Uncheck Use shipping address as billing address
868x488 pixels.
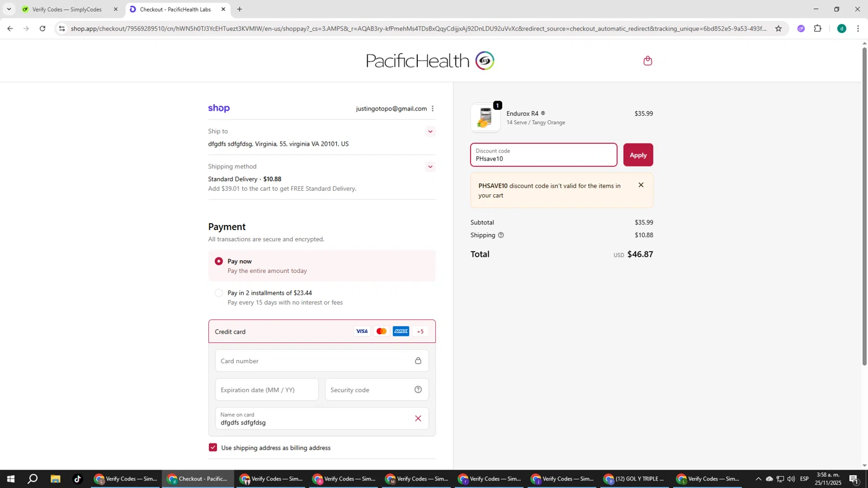pyautogui.click(x=213, y=448)
